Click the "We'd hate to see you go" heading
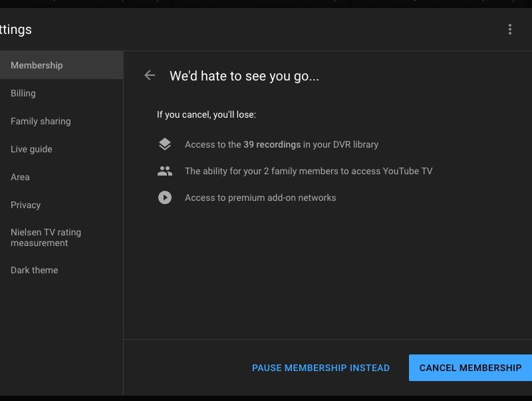532x401 pixels. (x=244, y=76)
